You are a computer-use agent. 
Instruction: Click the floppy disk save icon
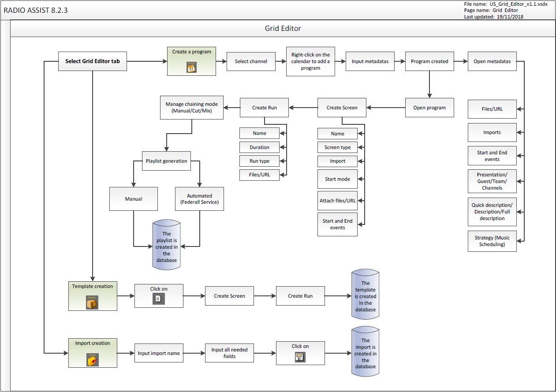point(300,357)
